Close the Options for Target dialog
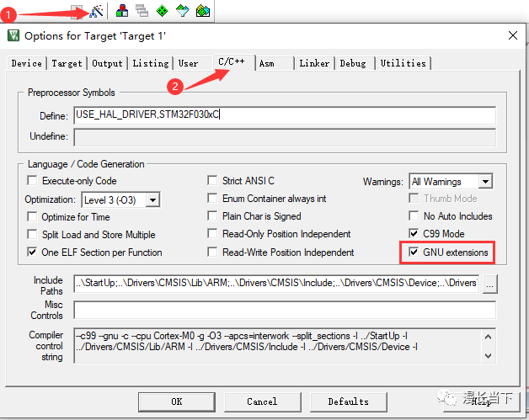The height and width of the screenshot is (420, 529). (x=512, y=35)
